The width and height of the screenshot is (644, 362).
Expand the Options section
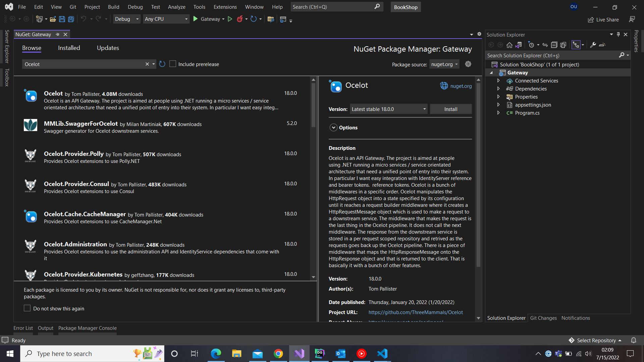click(333, 127)
